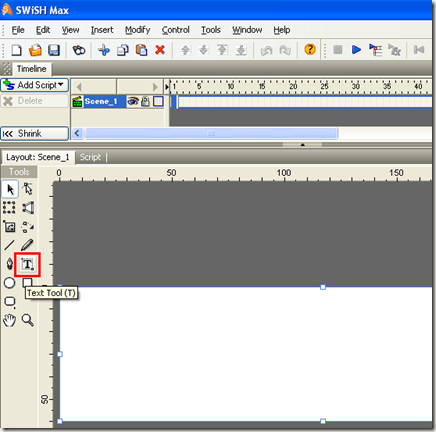Click the Play Timeline icon
Viewport: 436px width, 432px height.
pos(375,50)
